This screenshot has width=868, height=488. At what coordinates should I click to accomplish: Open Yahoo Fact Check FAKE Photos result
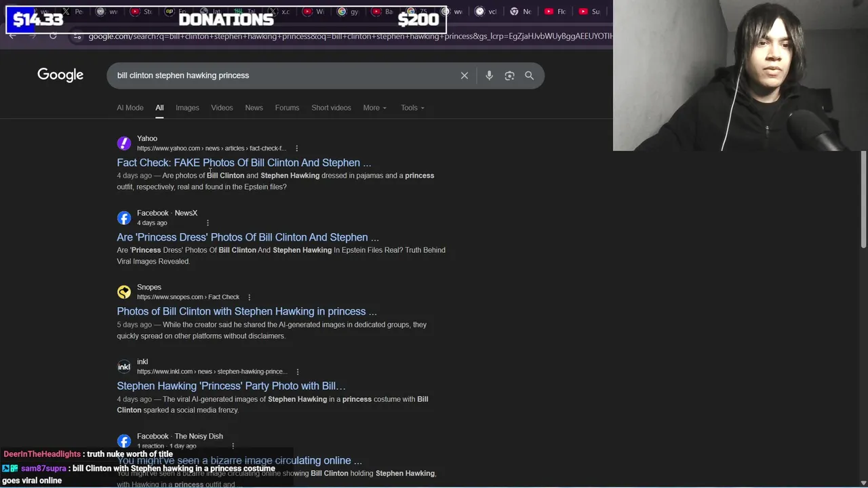pos(244,163)
